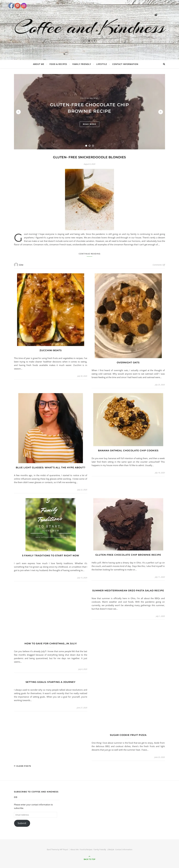Open the Facebook page icon
Screen dimensions: 179x868
coord(11,6)
